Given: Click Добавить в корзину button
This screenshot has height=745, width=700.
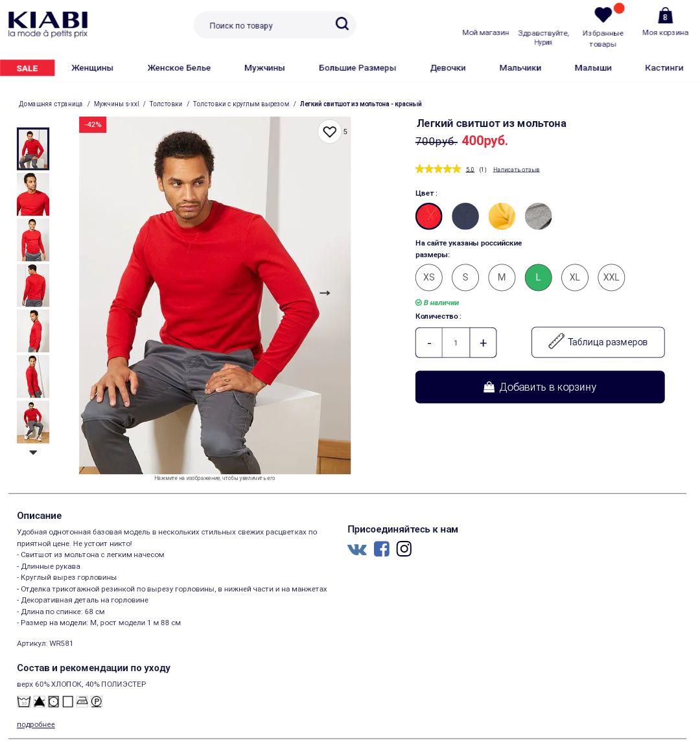Looking at the screenshot, I should [x=540, y=387].
